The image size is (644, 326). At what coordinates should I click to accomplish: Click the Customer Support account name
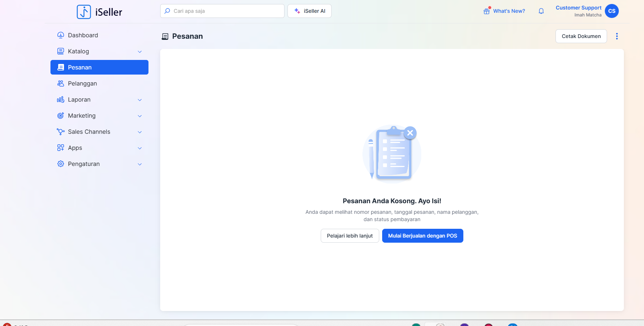click(x=579, y=8)
